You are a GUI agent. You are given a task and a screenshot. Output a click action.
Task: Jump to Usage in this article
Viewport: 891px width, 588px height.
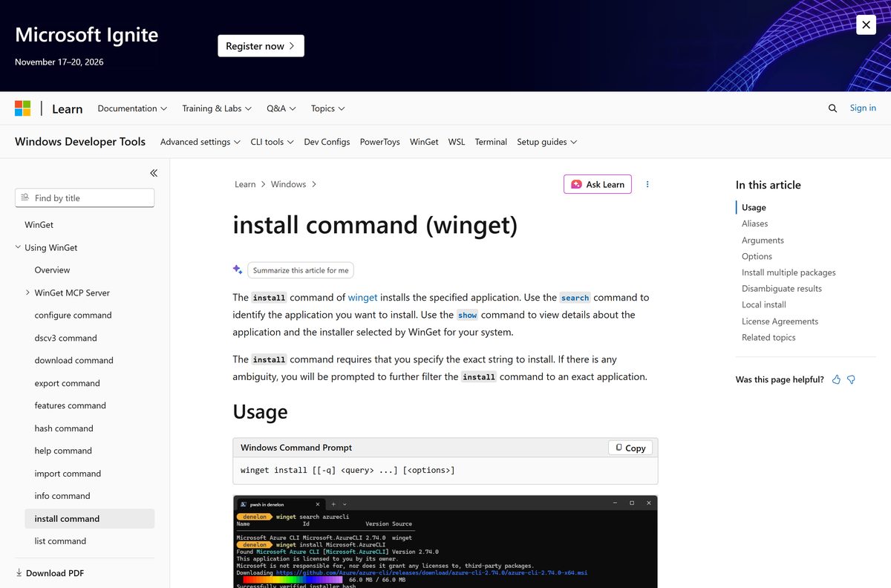754,207
